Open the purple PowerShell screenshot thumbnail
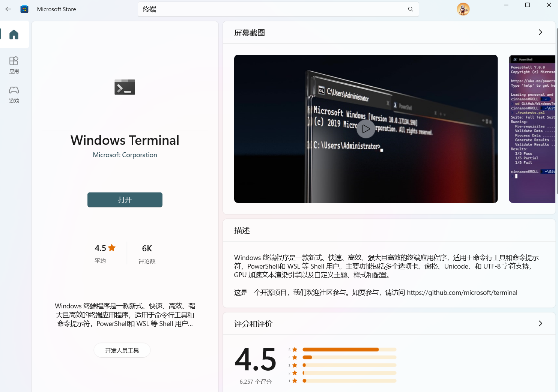The image size is (558, 392). click(x=532, y=129)
